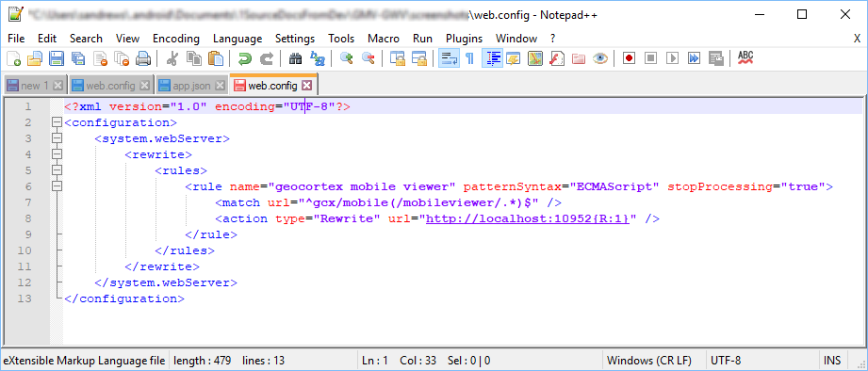Open the User Defined Language panel icon
Image resolution: width=868 pixels, height=371 pixels.
pyautogui.click(x=513, y=57)
